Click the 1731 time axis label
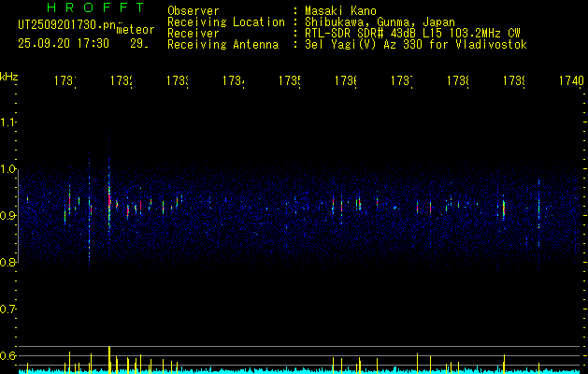Screen dimensions: 588x374 (65, 81)
